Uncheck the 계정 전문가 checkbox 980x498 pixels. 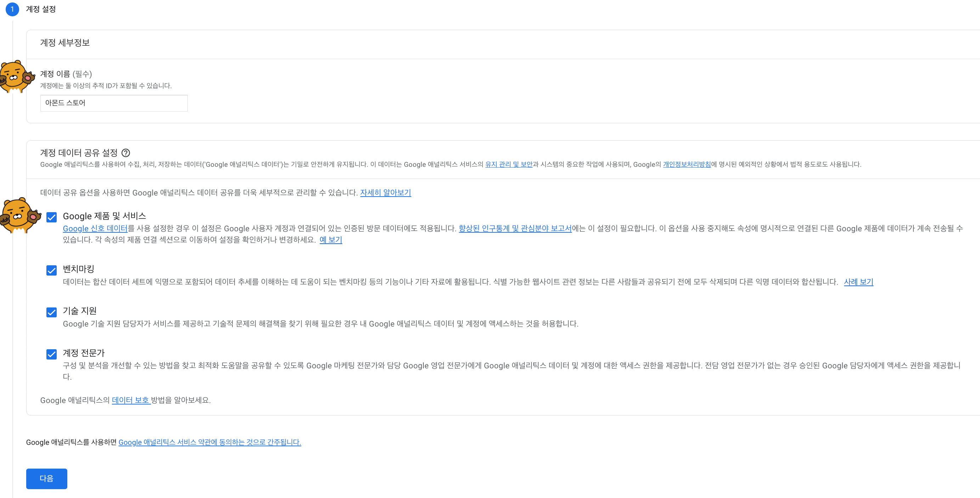coord(51,354)
